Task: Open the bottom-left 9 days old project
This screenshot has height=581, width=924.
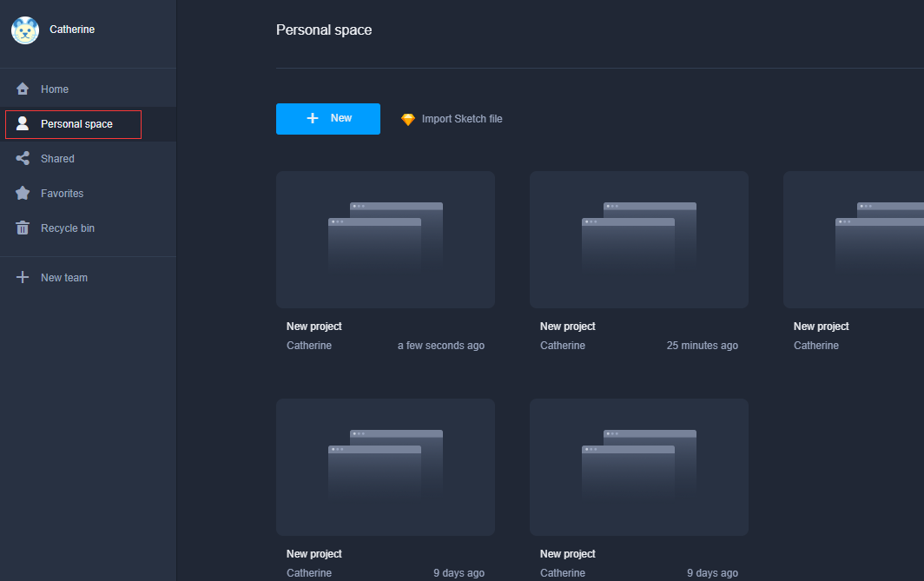Action: [386, 466]
